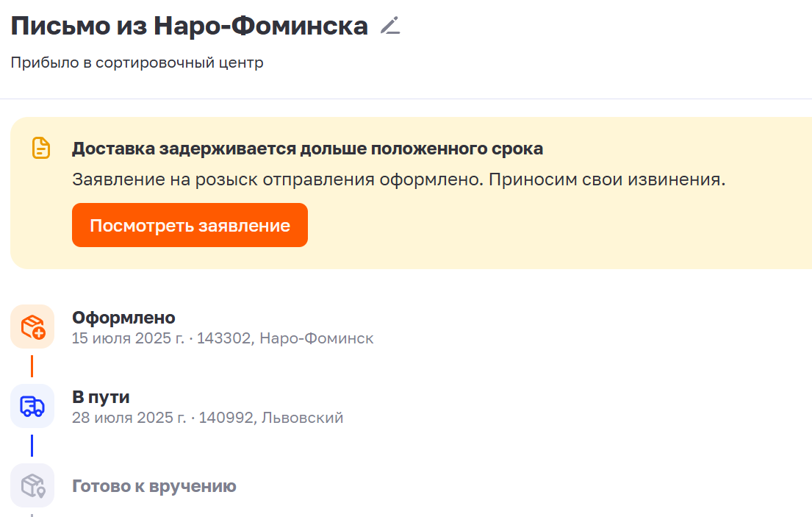Click the blue truck icon for В пути
The width and height of the screenshot is (812, 517).
[32, 406]
